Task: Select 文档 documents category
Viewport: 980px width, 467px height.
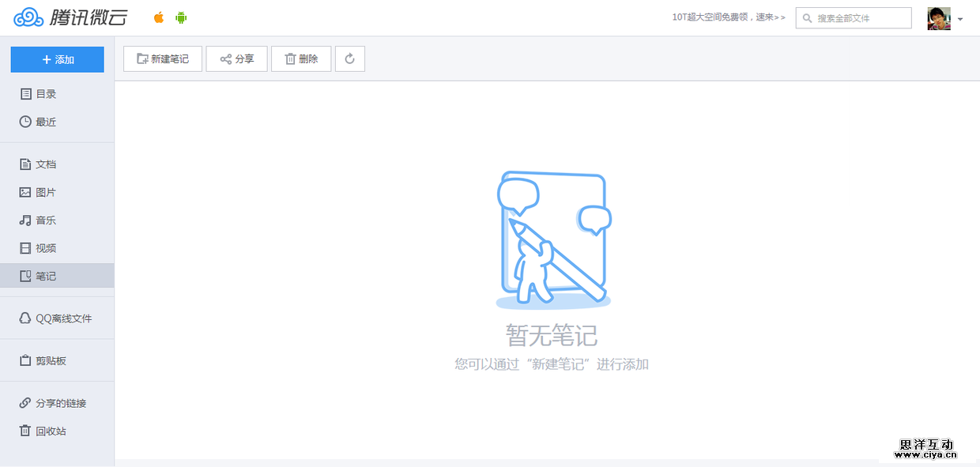Action: [46, 164]
